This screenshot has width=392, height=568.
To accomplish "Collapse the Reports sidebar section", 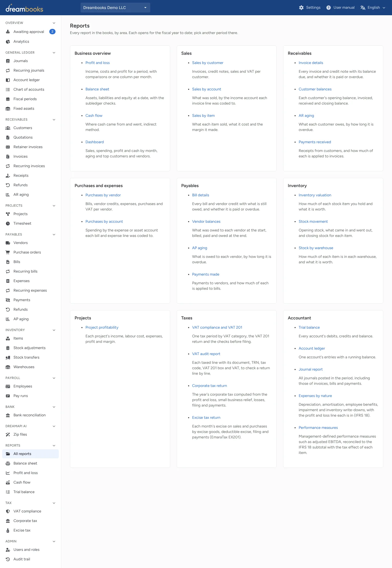I will coord(54,445).
